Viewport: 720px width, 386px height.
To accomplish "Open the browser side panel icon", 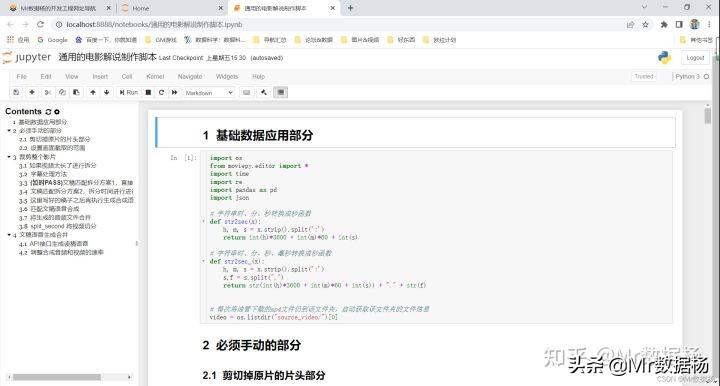I will tap(679, 25).
